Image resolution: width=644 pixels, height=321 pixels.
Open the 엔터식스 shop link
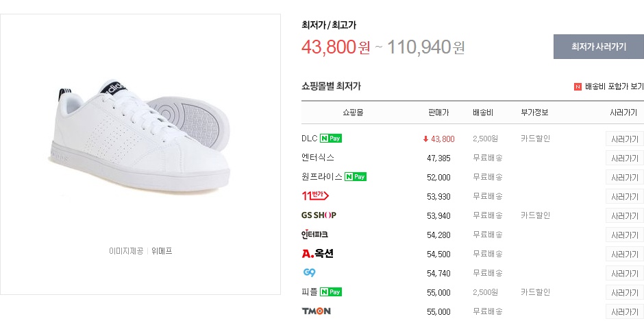pos(318,158)
